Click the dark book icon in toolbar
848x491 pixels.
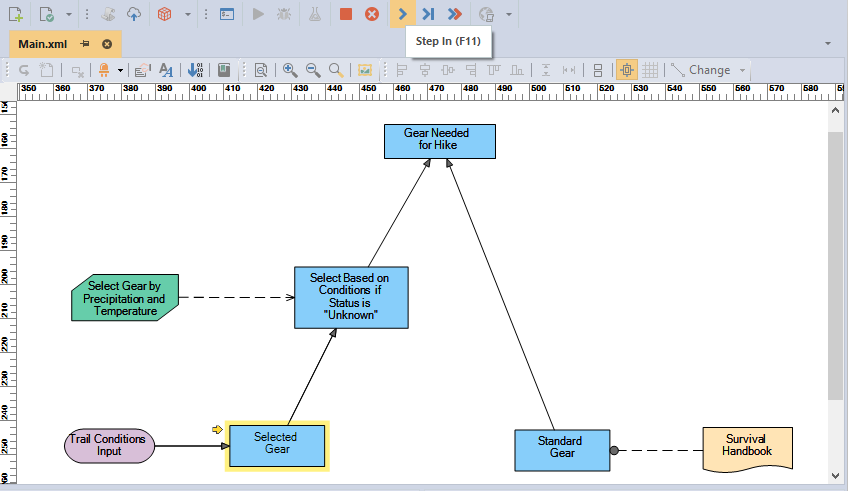(224, 70)
